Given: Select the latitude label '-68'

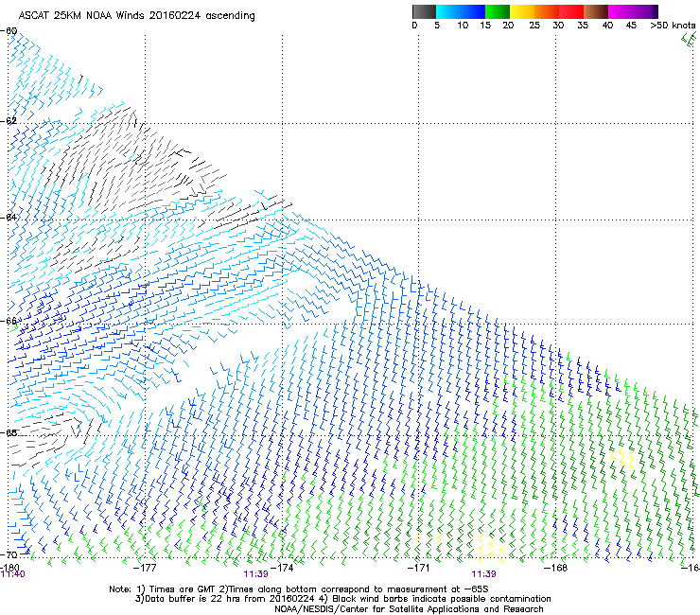Looking at the screenshot, I should (x=9, y=432).
